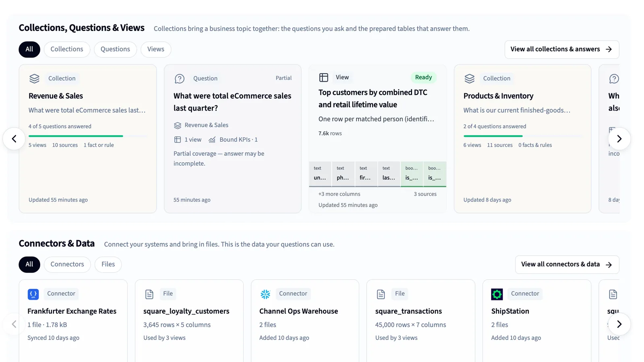Filter by Collections tab

pos(67,49)
